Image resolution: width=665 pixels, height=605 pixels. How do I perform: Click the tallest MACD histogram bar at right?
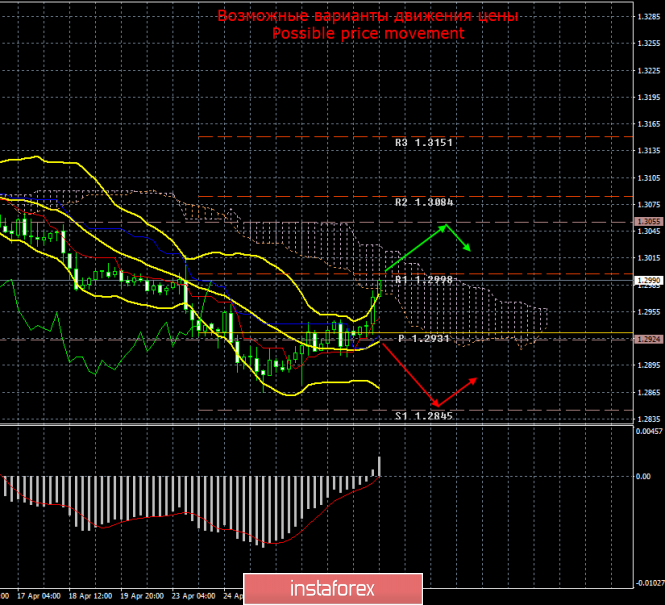pyautogui.click(x=379, y=467)
